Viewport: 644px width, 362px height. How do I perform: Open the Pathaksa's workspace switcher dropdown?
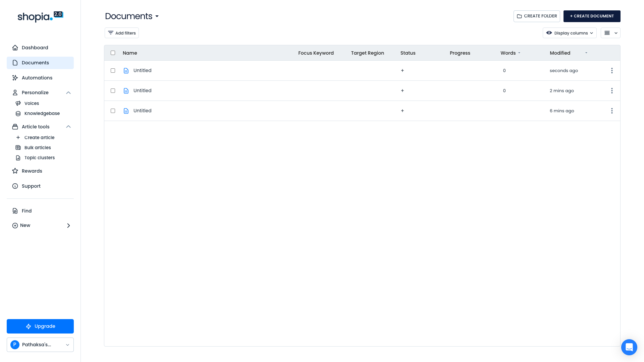(x=40, y=345)
